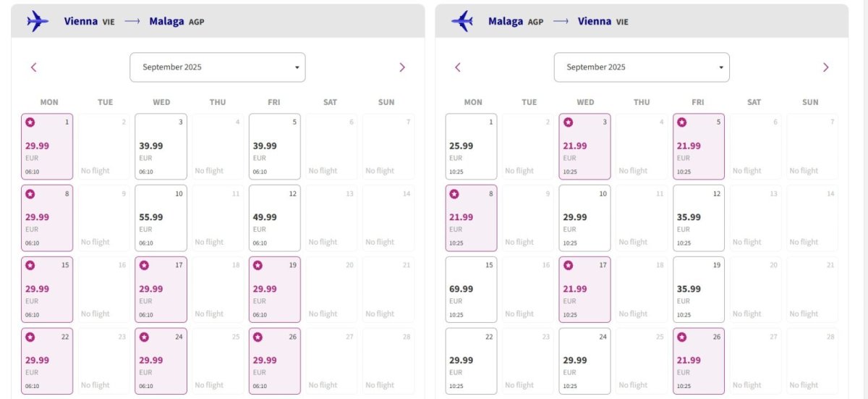Pick September 26 return flight at 21.99 EUR
This screenshot has height=399, width=868.
coord(698,361)
